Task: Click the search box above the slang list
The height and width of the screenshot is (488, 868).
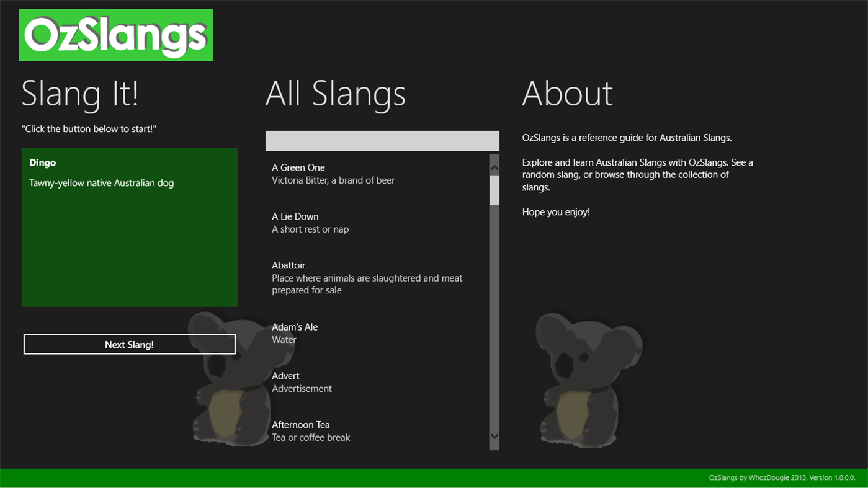Action: click(382, 140)
